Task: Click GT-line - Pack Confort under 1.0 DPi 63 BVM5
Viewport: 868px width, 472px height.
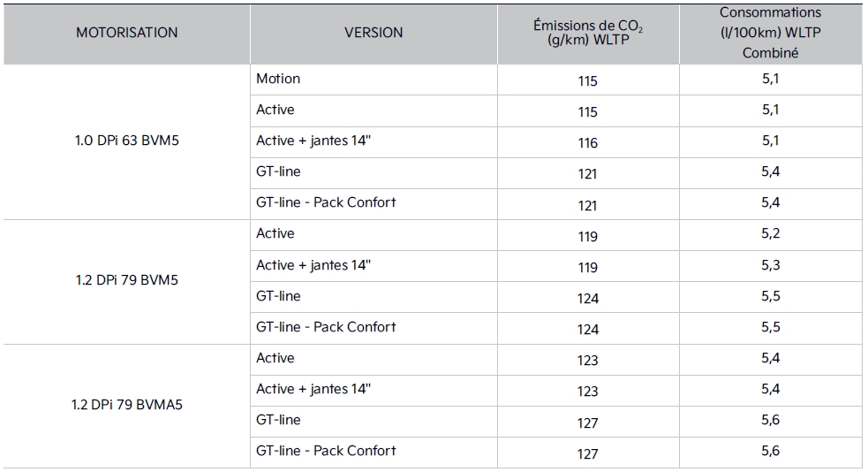Action: 326,202
